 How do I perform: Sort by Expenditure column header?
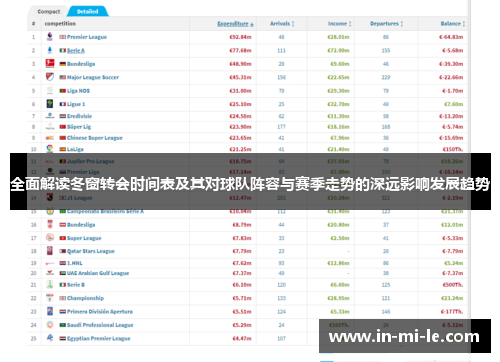[235, 24]
